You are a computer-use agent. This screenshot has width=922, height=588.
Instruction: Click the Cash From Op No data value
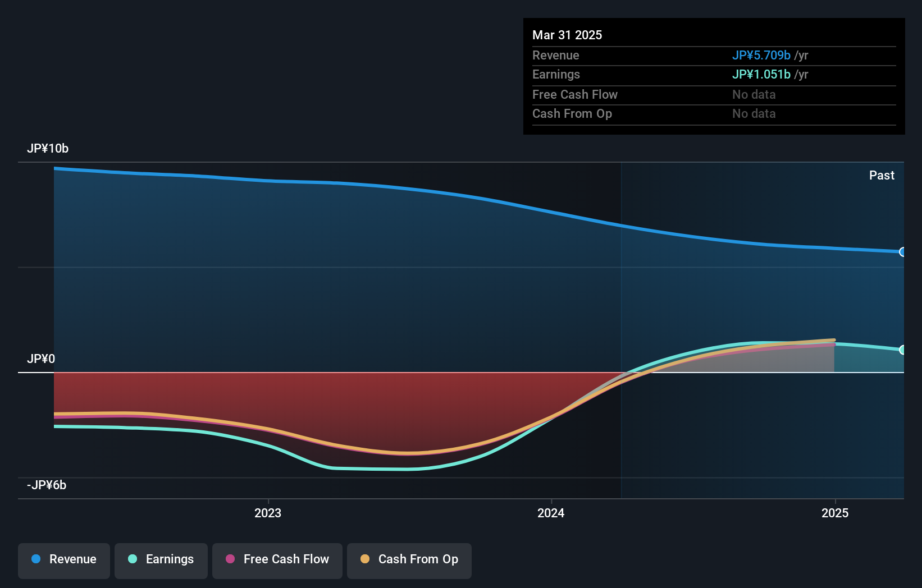[754, 114]
